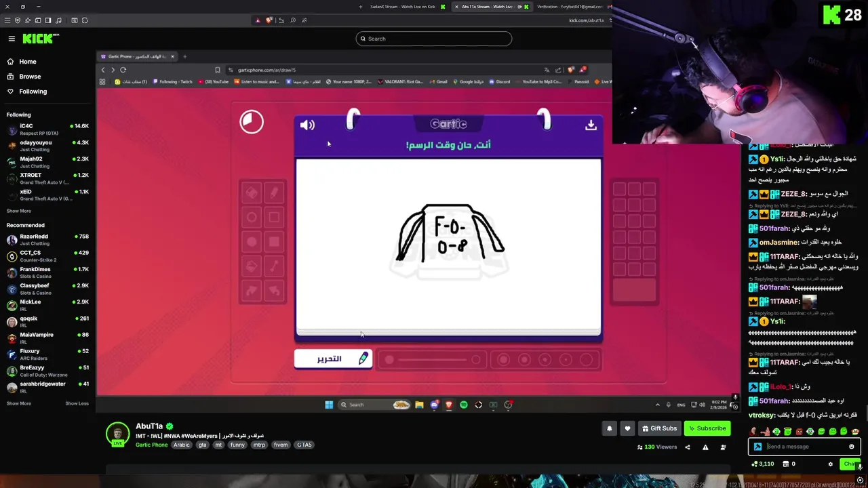
Task: Open the Gmail bookmark
Action: click(438, 81)
